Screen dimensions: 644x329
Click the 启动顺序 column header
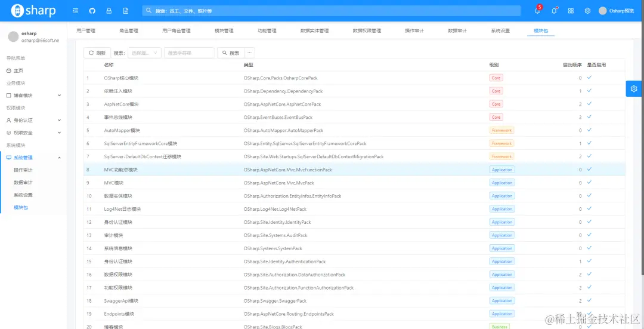[x=572, y=64]
